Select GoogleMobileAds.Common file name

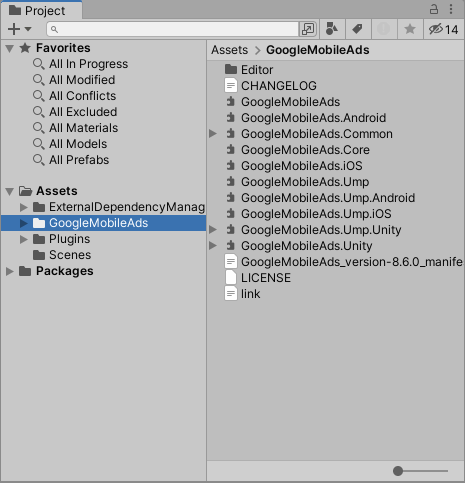click(317, 134)
